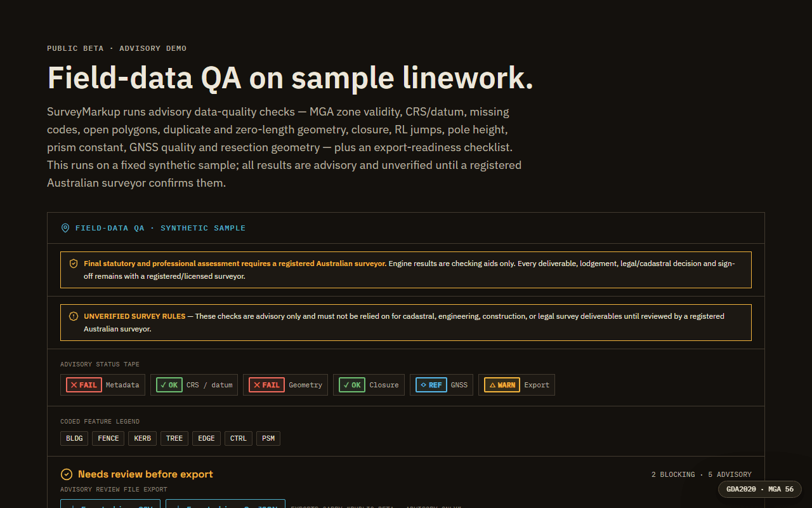812x508 pixels.
Task: Select the WARN badge for Export
Action: pyautogui.click(x=502, y=385)
